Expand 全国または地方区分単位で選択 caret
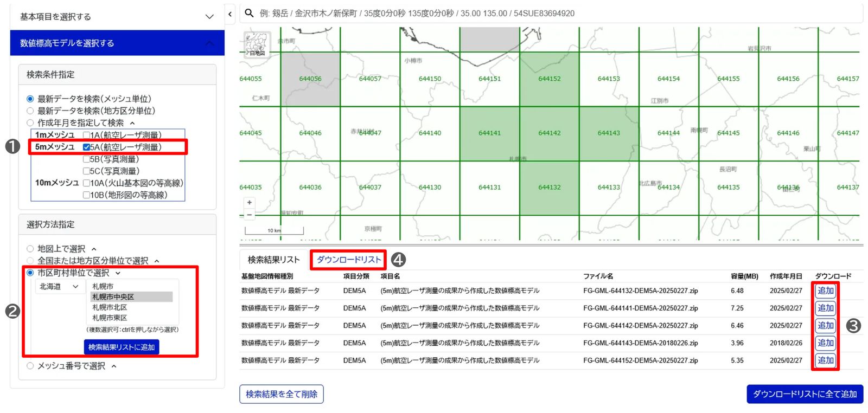This screenshot has height=413, width=868. [157, 261]
